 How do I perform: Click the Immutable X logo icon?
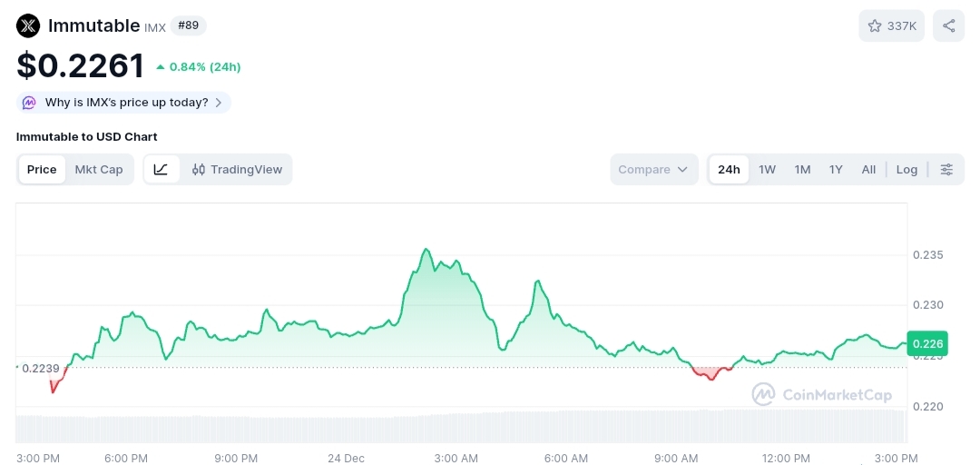[28, 26]
